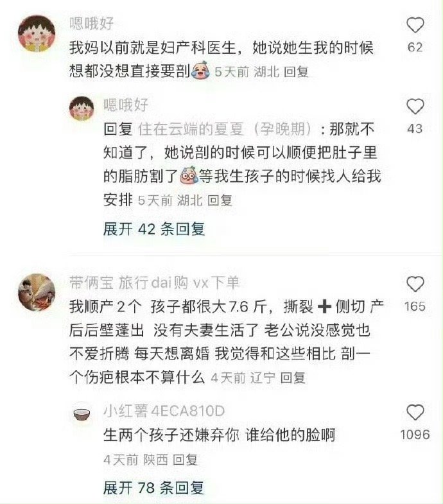Viewport: 443px width, 504px height.
Task: Like the reply with 1096 likes
Action: (415, 413)
